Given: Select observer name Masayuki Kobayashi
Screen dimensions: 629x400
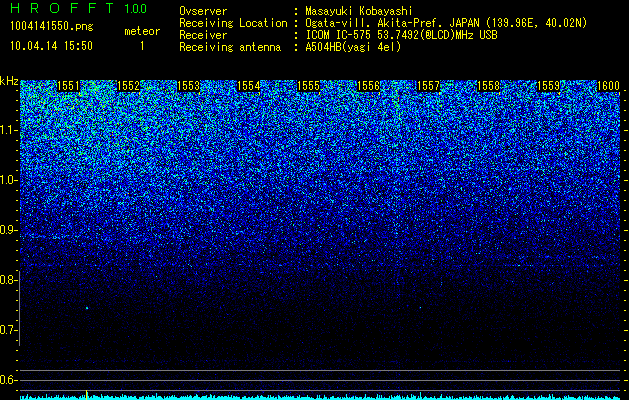Looking at the screenshot, I should click(x=359, y=11).
